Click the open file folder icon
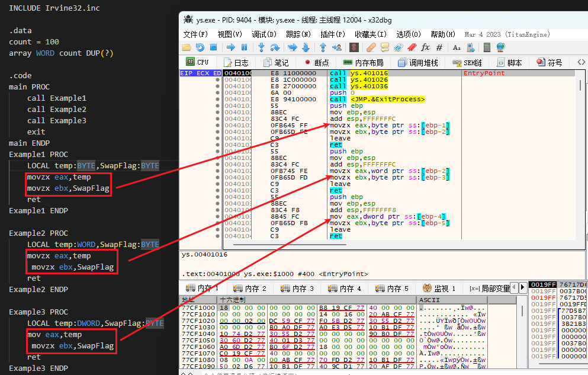Screen dimensions: 588x375 [x=187, y=47]
